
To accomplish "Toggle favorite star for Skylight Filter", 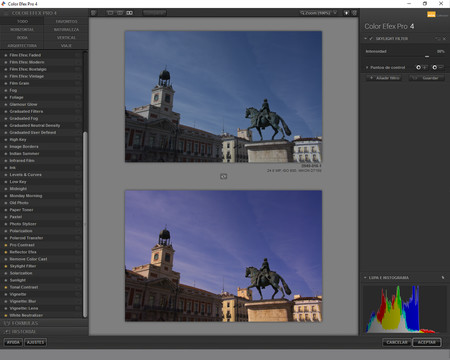I will pyautogui.click(x=6, y=266).
